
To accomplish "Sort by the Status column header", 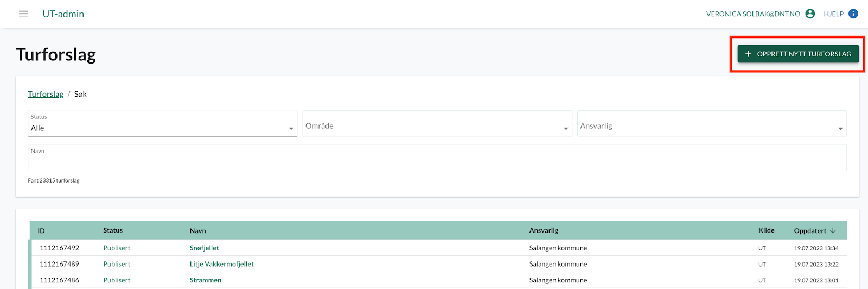I will click(113, 230).
